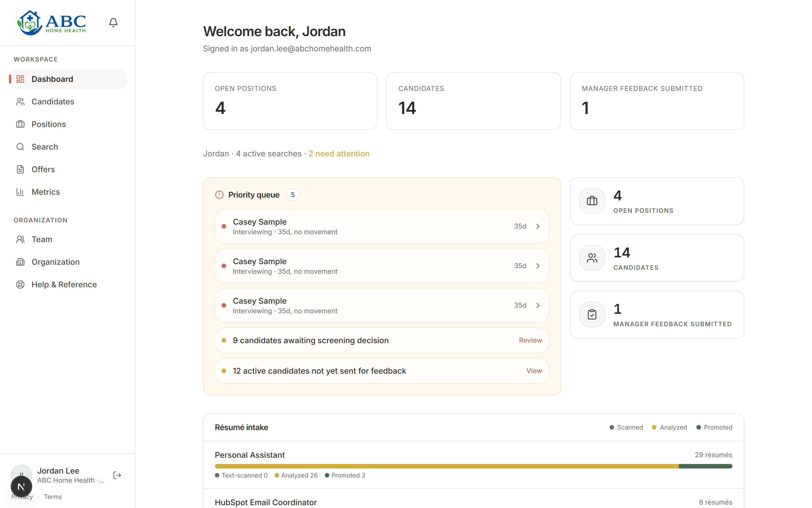This screenshot has width=812, height=508.
Task: Click the sign out icon beside Jordan Lee
Action: pos(117,475)
